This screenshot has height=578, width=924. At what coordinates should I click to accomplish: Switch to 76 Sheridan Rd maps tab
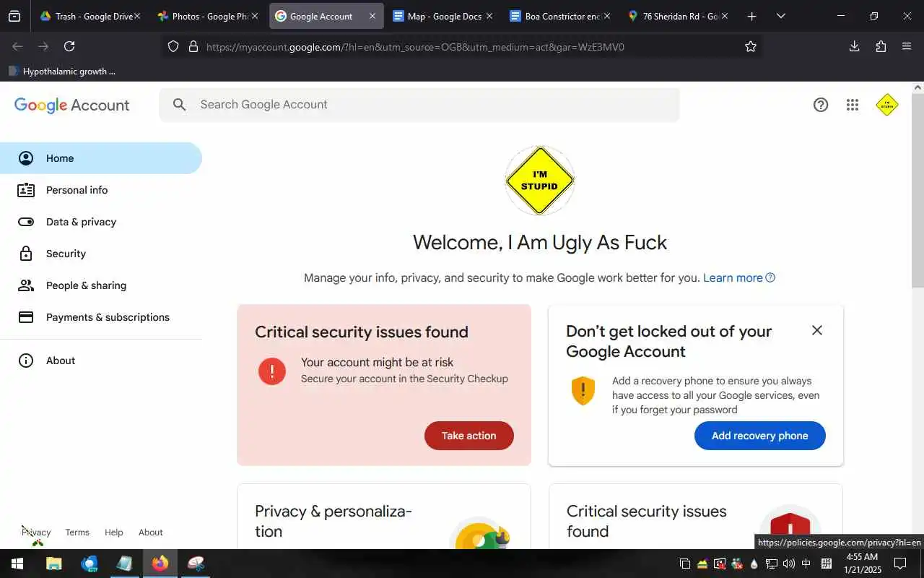coord(677,16)
